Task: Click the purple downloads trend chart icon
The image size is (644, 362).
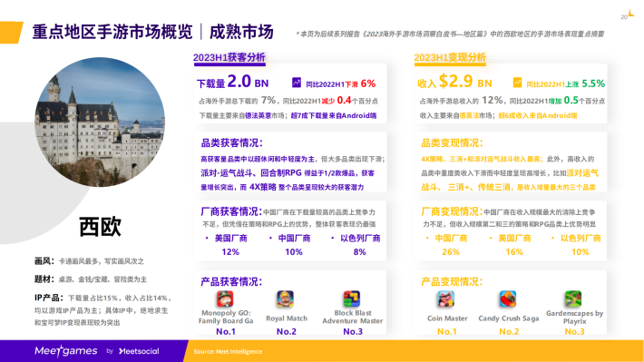Action: click(x=297, y=83)
